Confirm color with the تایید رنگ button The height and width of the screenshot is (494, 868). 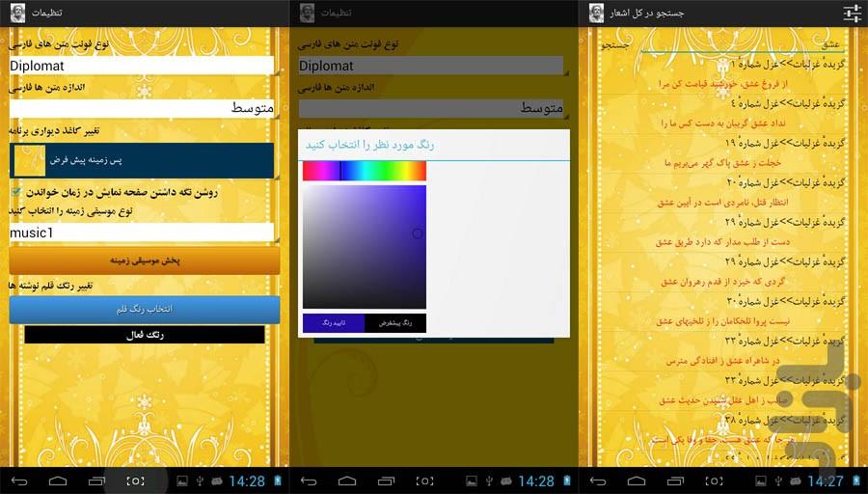(334, 323)
